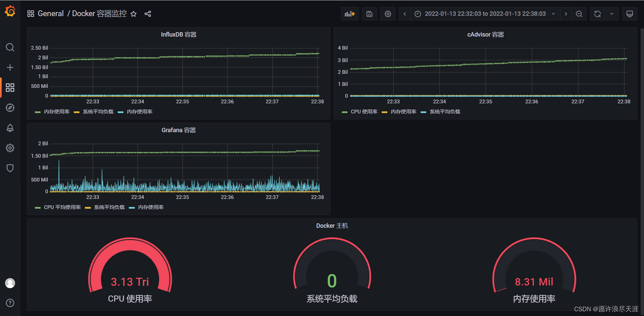
Task: Open the user profile avatar
Action: pos(10,283)
